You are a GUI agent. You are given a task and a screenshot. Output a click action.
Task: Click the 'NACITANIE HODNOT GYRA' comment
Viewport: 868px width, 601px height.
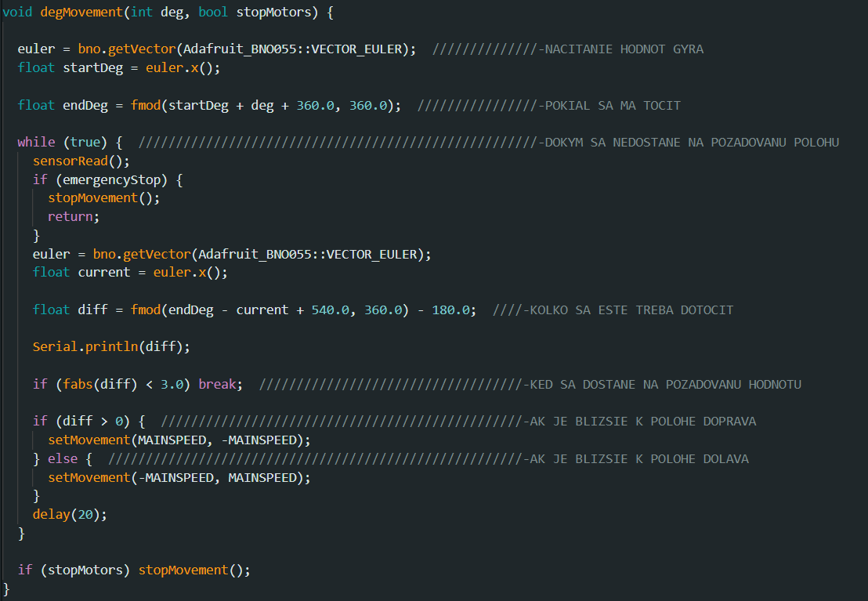pos(624,49)
